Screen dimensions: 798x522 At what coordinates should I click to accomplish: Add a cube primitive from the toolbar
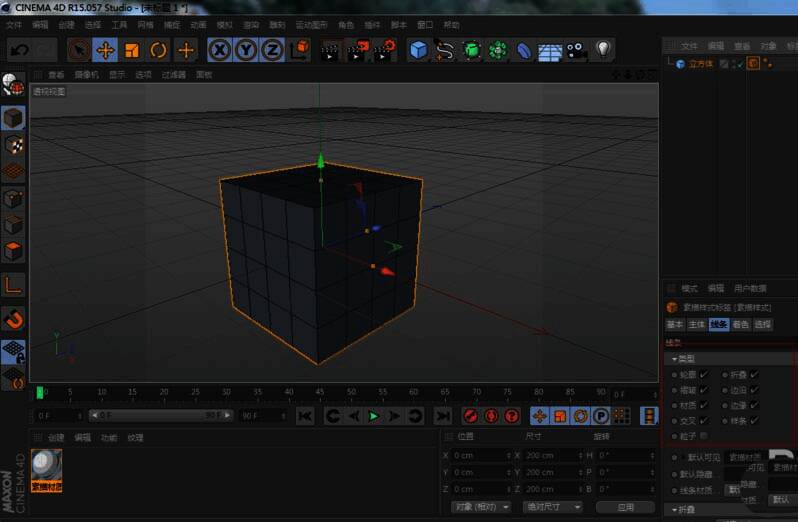point(418,49)
